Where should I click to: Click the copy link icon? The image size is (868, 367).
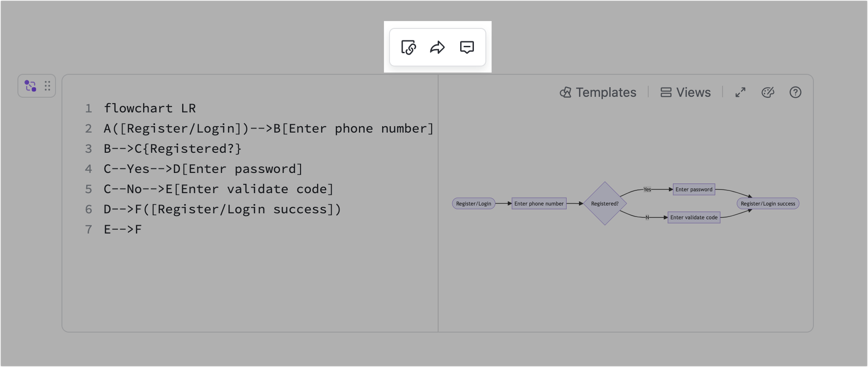[408, 47]
